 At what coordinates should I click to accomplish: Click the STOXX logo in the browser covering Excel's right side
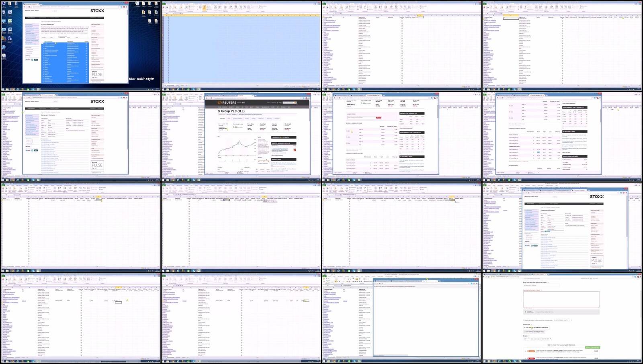(597, 197)
